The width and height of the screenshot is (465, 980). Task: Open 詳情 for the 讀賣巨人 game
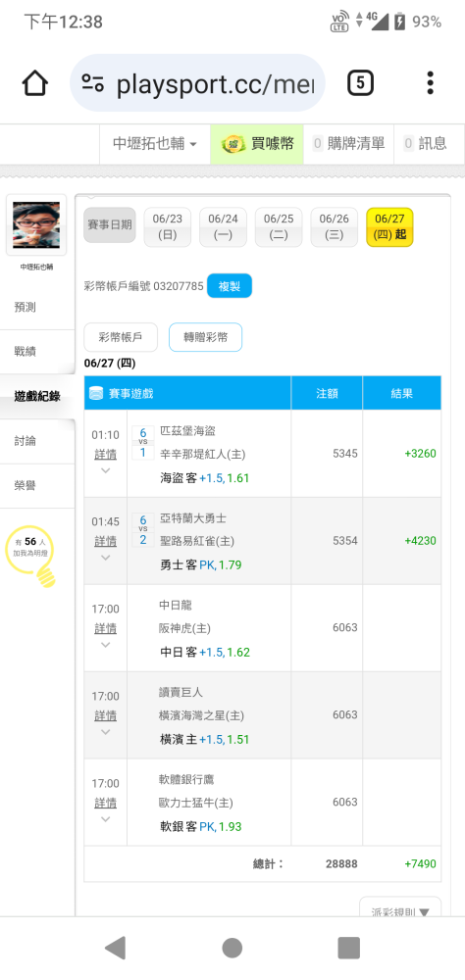[105, 715]
